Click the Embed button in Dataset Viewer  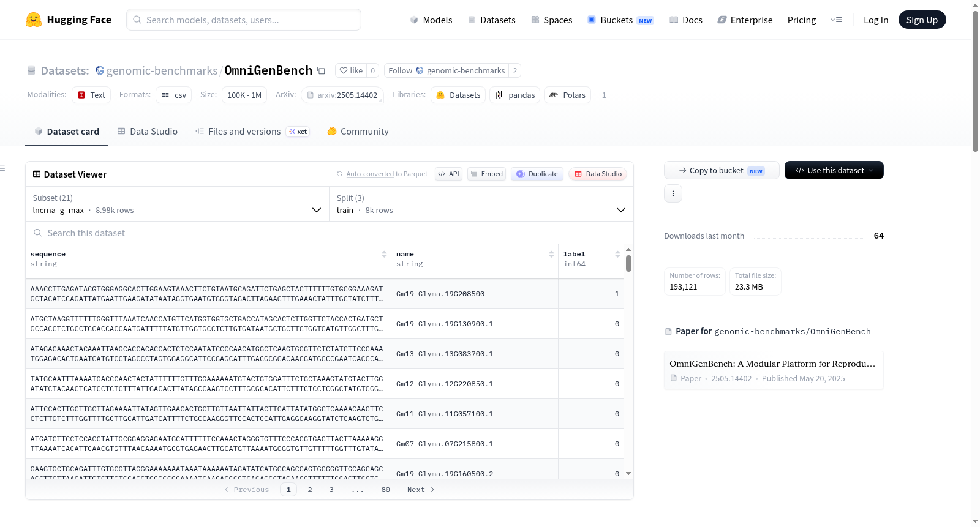[487, 174]
